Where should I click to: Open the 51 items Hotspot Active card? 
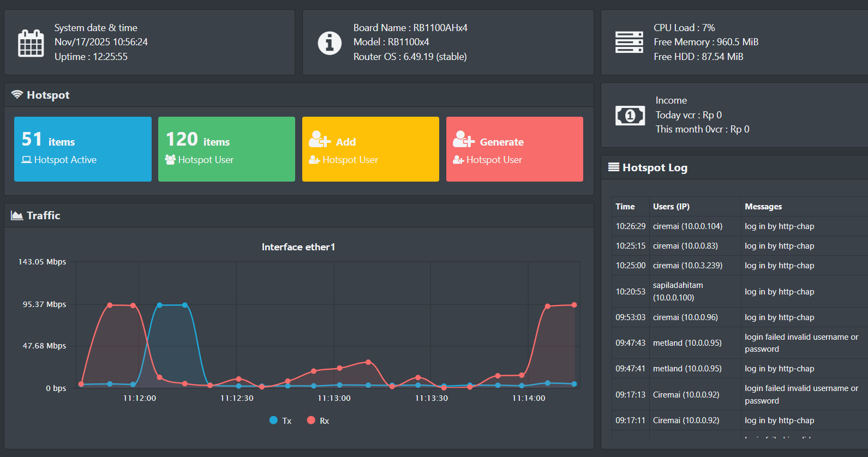83,149
